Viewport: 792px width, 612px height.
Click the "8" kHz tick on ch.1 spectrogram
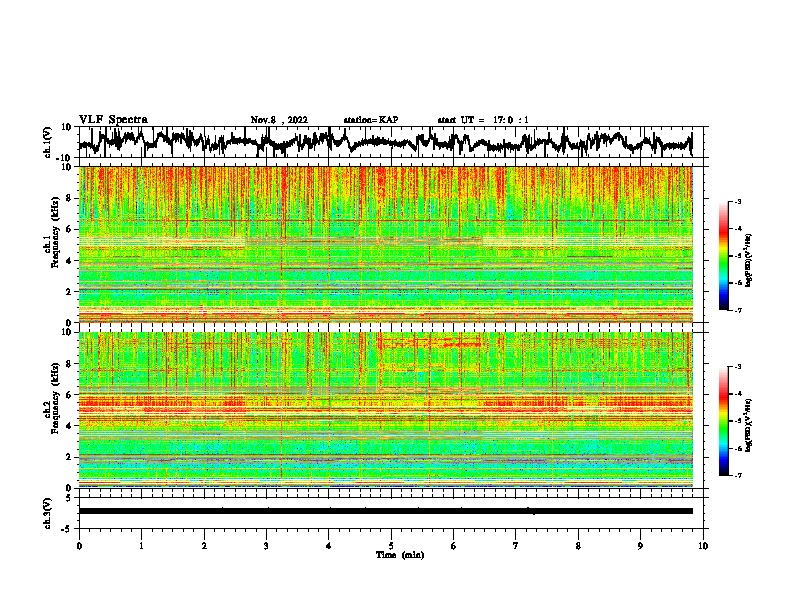[69, 198]
